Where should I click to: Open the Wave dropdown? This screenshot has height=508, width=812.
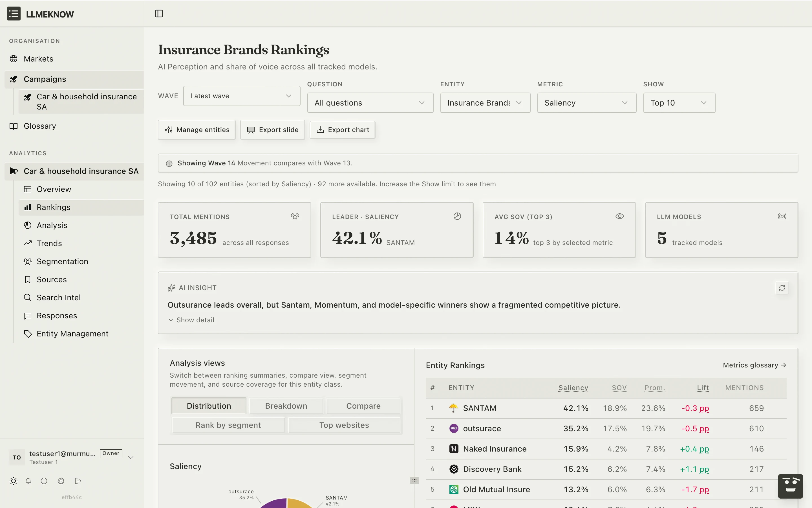242,96
